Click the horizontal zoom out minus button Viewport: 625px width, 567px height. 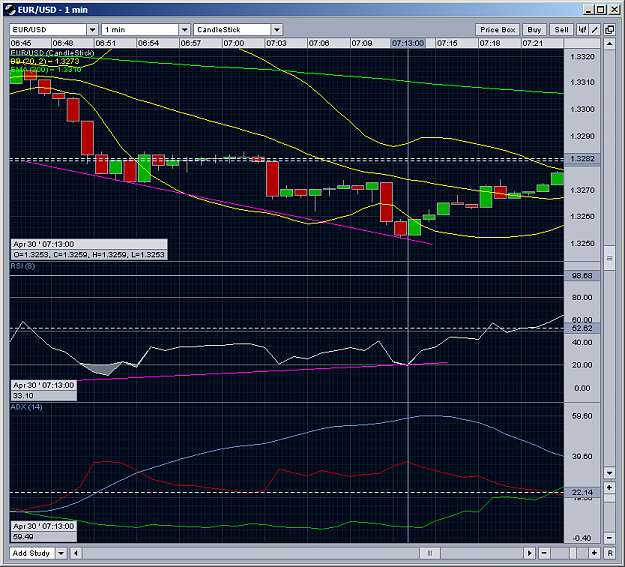point(544,553)
